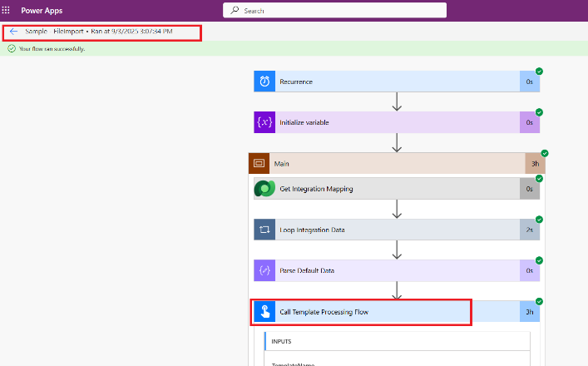Click the Recurrence clock icon
The image size is (588, 366).
click(x=264, y=82)
